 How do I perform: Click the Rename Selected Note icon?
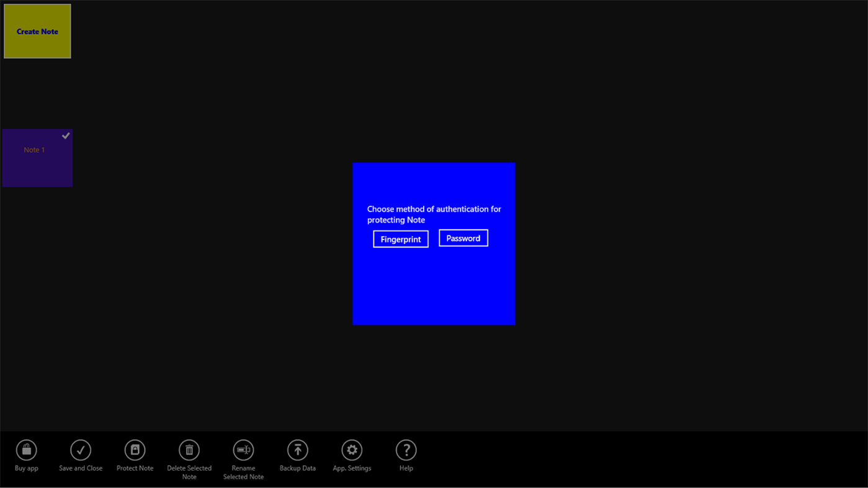point(243,449)
